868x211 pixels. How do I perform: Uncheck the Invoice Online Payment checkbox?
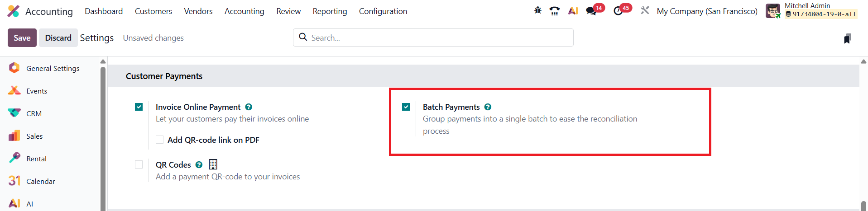tap(139, 107)
